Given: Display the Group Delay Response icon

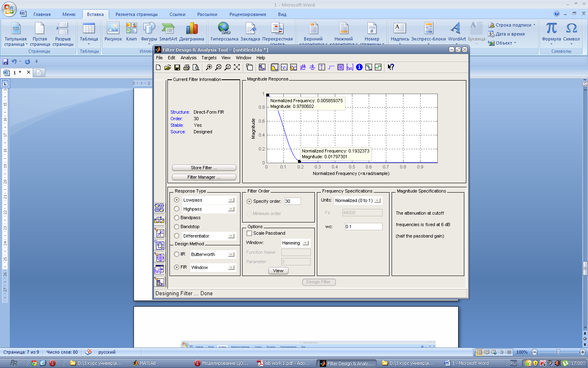Looking at the screenshot, I should click(303, 67).
